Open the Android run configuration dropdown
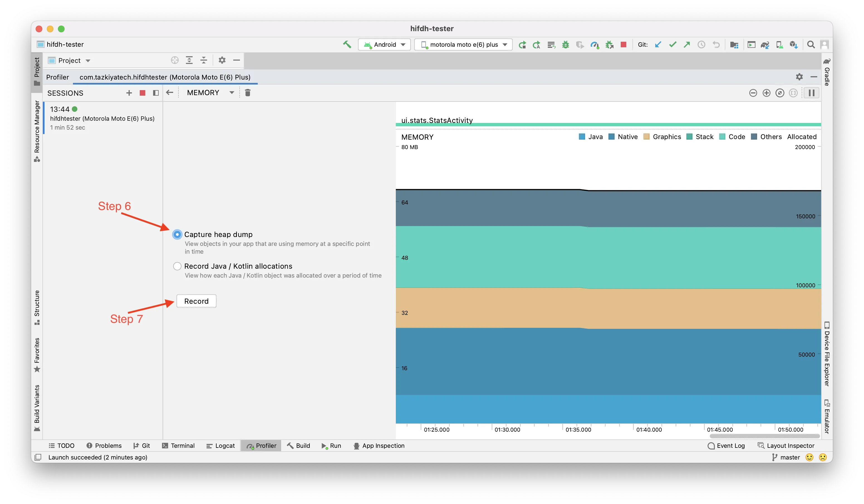The width and height of the screenshot is (864, 504). coord(384,45)
